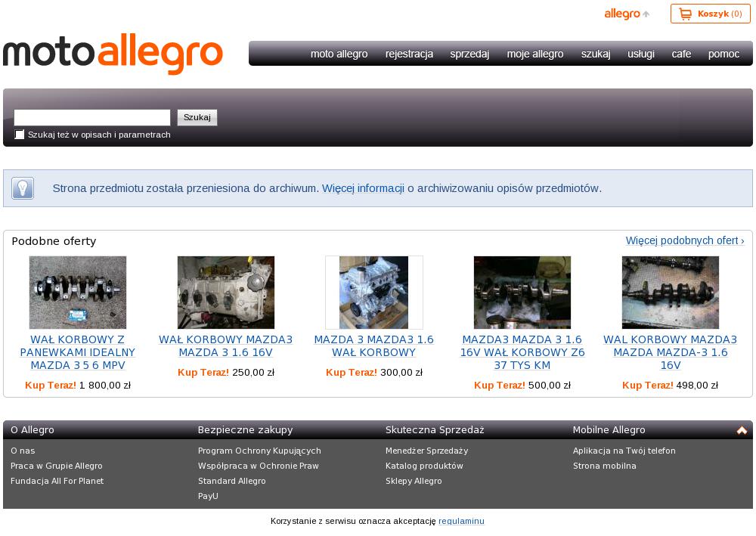Go to rejestracja in the navigation bar
756x536 pixels.
coord(409,54)
